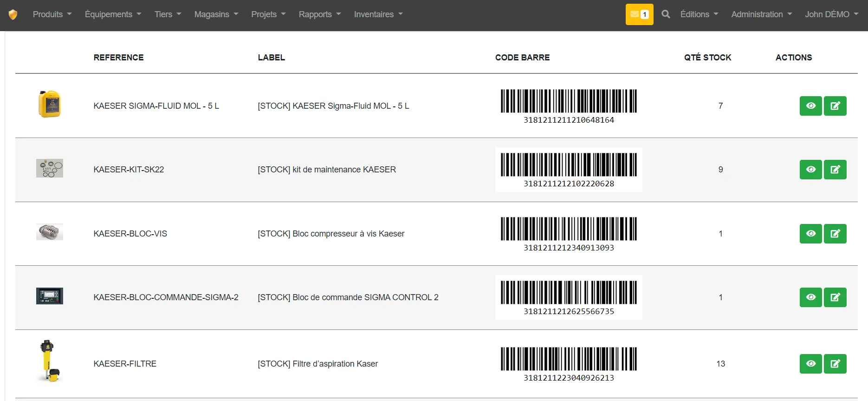Click barcode 3181211212625566735
The width and height of the screenshot is (868, 401).
(x=569, y=298)
